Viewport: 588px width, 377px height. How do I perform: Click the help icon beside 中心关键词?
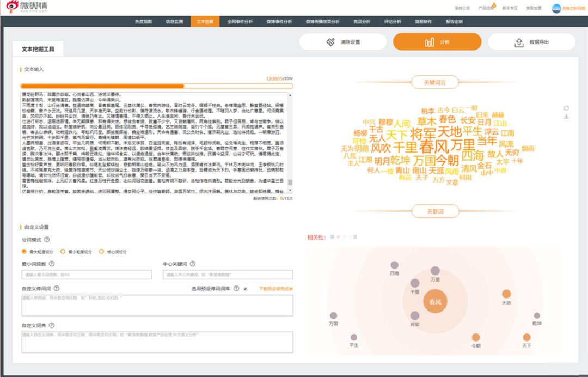point(193,264)
